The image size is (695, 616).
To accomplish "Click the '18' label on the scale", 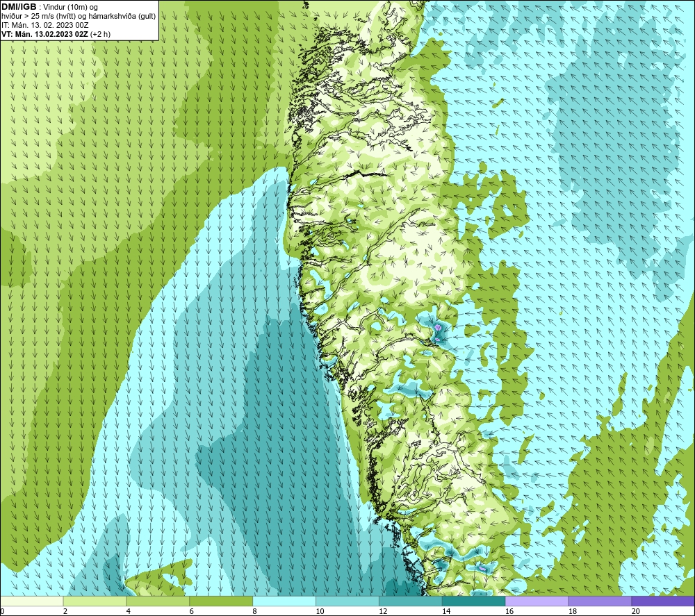I will click(572, 611).
